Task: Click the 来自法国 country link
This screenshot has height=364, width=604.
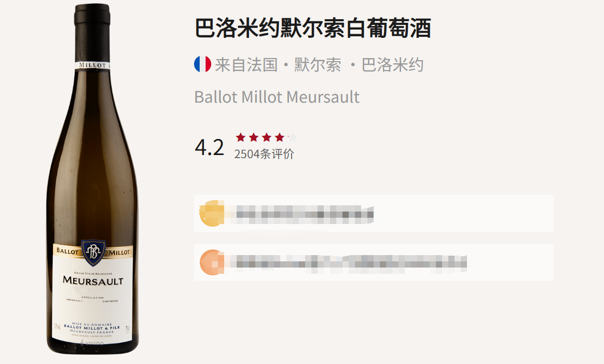Action: 246,65
